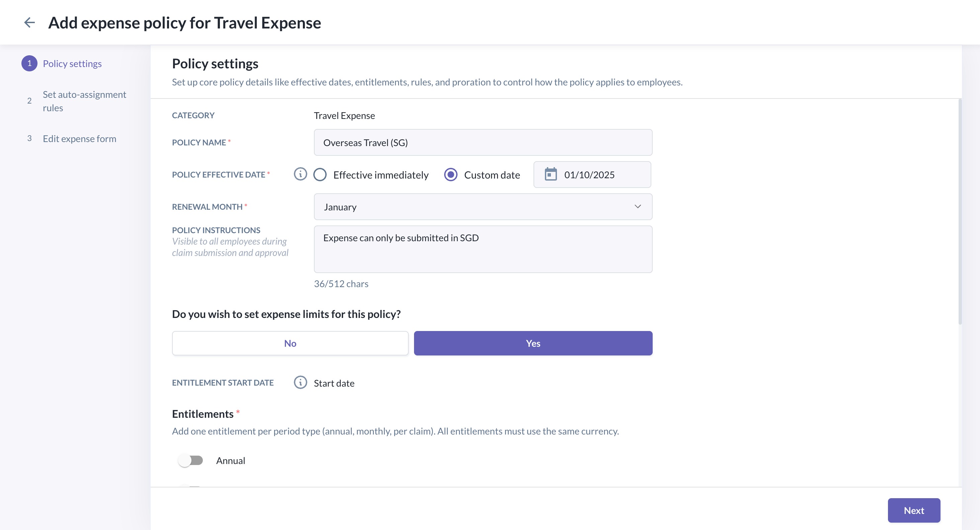Image resolution: width=980 pixels, height=530 pixels.
Task: Click the step 3 number in sidebar
Action: (x=29, y=138)
